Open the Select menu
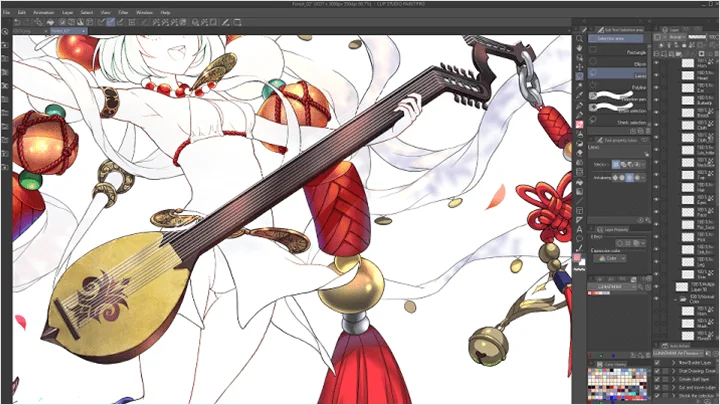720x405 pixels. coord(86,12)
